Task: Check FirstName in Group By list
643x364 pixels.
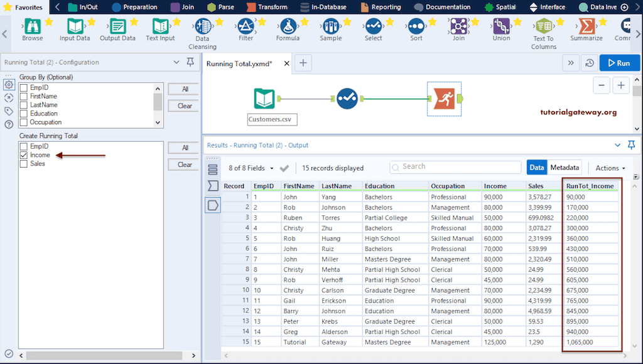Action: click(24, 97)
